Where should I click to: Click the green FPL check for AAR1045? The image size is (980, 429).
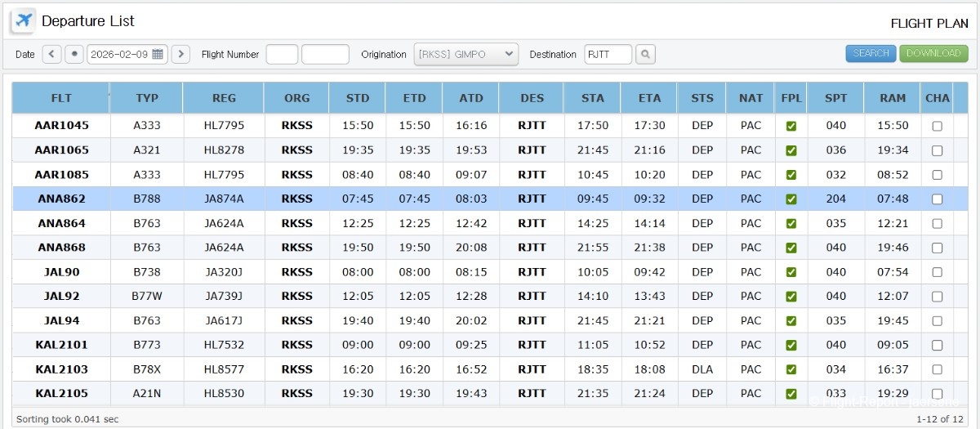[791, 126]
